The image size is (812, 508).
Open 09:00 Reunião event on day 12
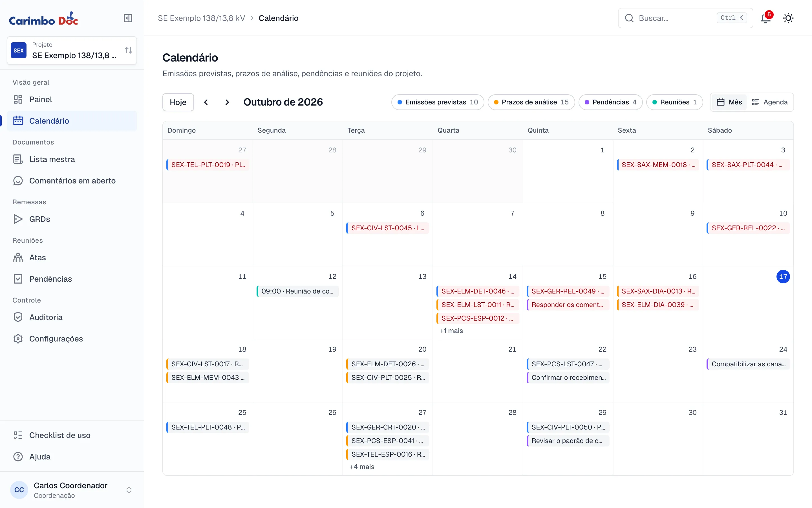[x=298, y=291]
